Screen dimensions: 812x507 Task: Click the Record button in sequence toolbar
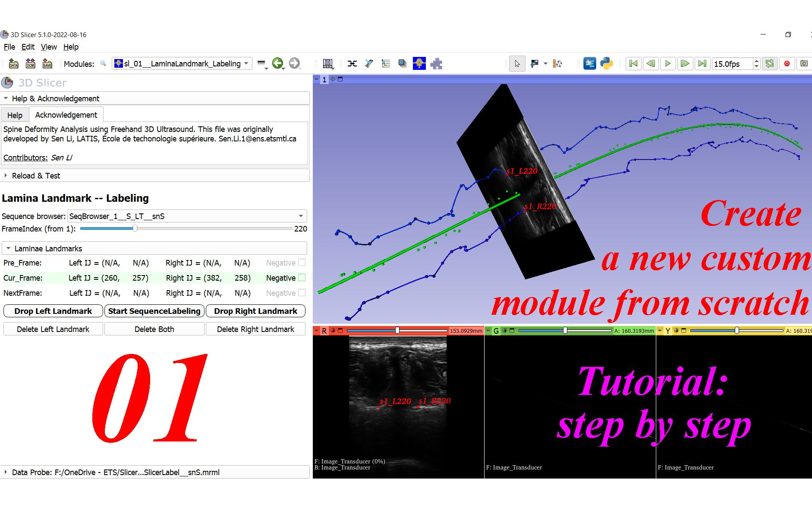coord(787,63)
